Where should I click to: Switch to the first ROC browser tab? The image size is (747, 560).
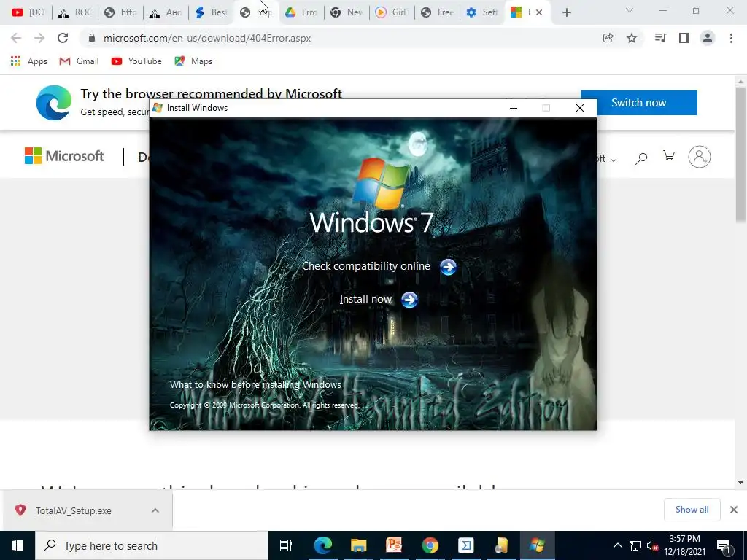(75, 12)
